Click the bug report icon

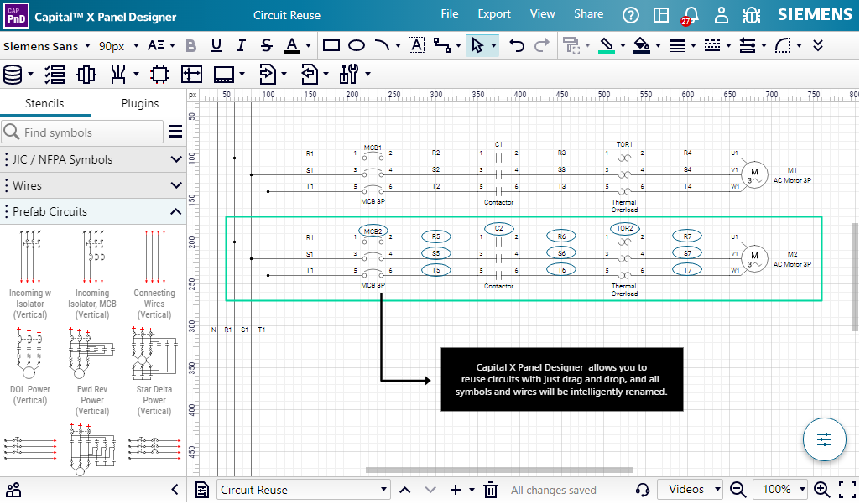click(752, 15)
